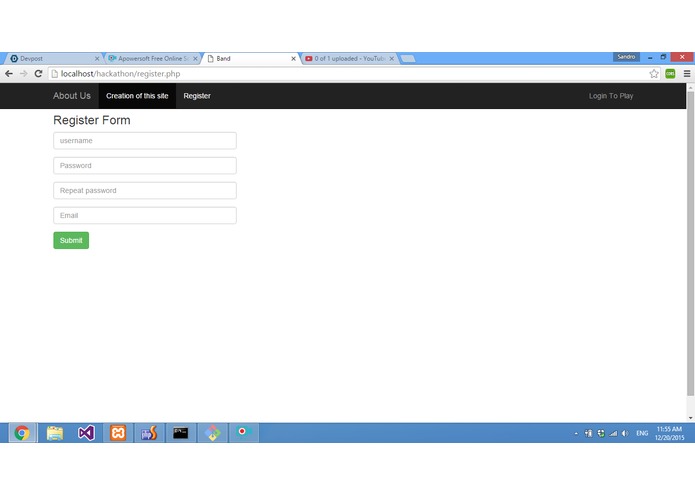Click network signal tray icon
The width and height of the screenshot is (695, 494).
point(613,433)
